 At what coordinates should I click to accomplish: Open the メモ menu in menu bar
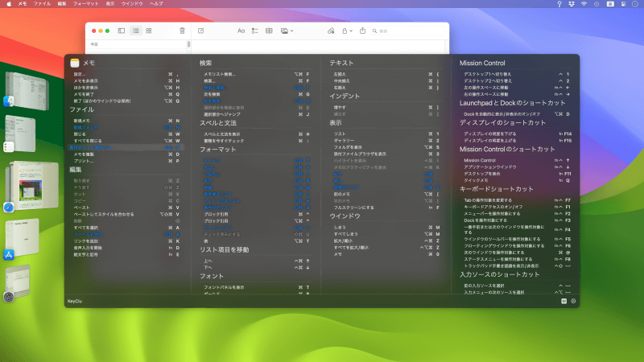[23, 4]
